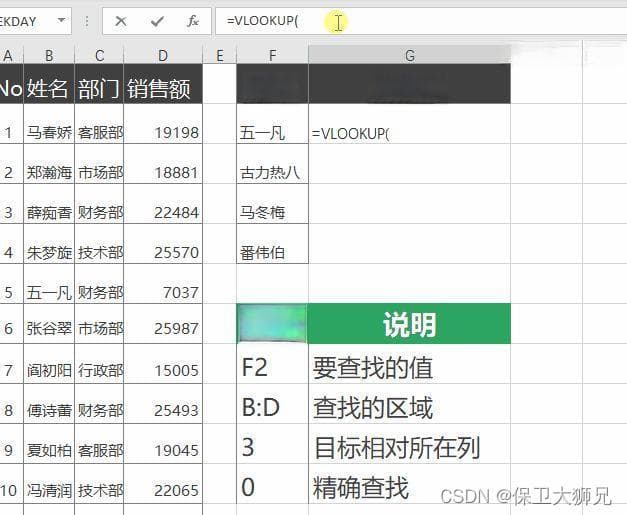Cancel the formula entry with the X icon

pyautogui.click(x=121, y=21)
